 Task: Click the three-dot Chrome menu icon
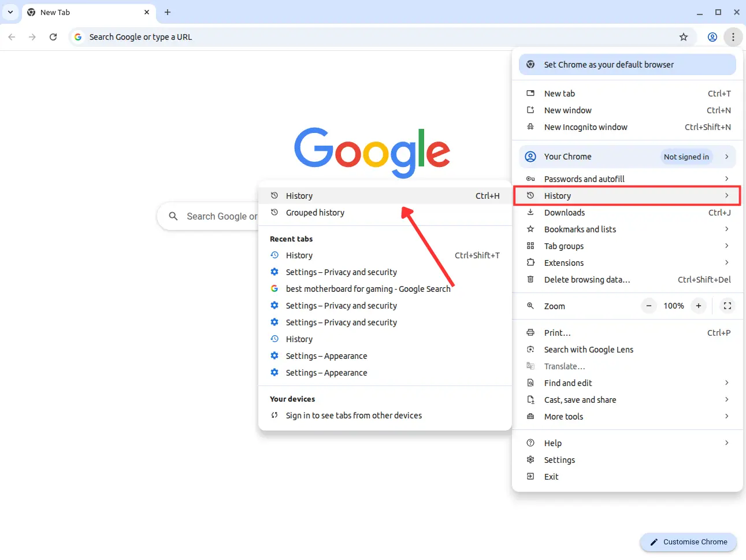point(733,37)
